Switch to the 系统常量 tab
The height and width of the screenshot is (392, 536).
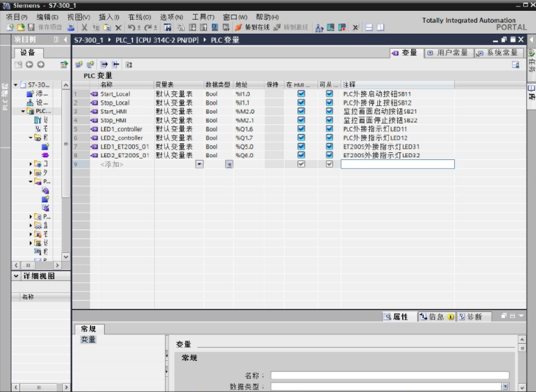(499, 53)
